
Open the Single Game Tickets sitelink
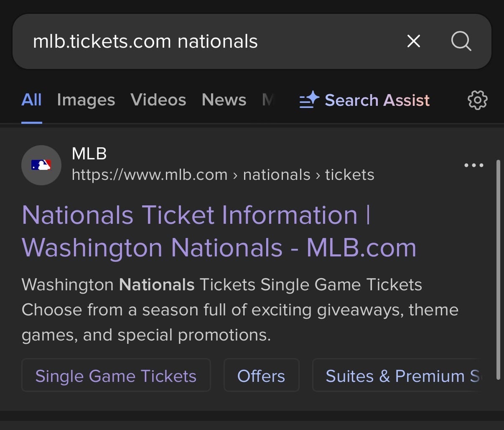click(116, 376)
